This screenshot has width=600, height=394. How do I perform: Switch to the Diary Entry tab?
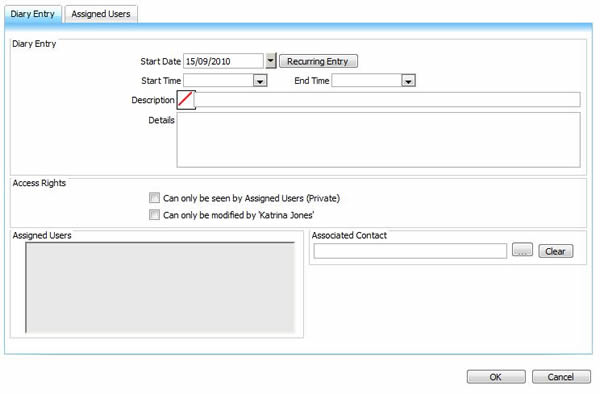point(33,14)
